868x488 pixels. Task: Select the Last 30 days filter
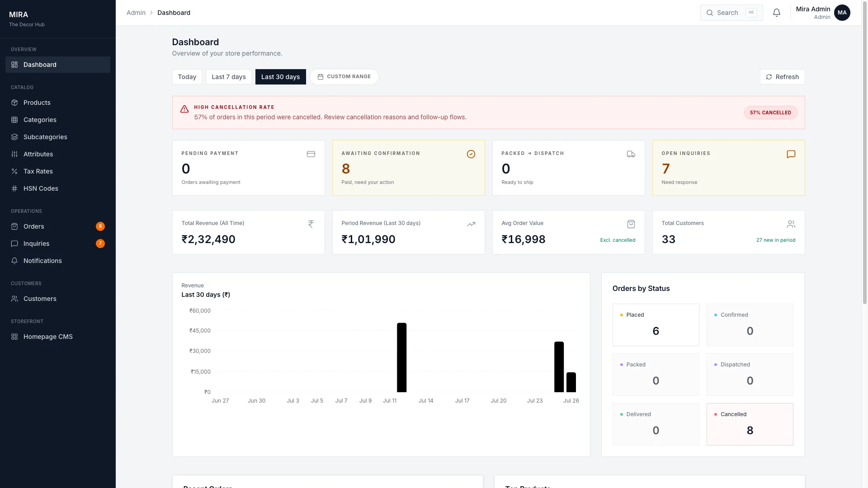(x=280, y=77)
